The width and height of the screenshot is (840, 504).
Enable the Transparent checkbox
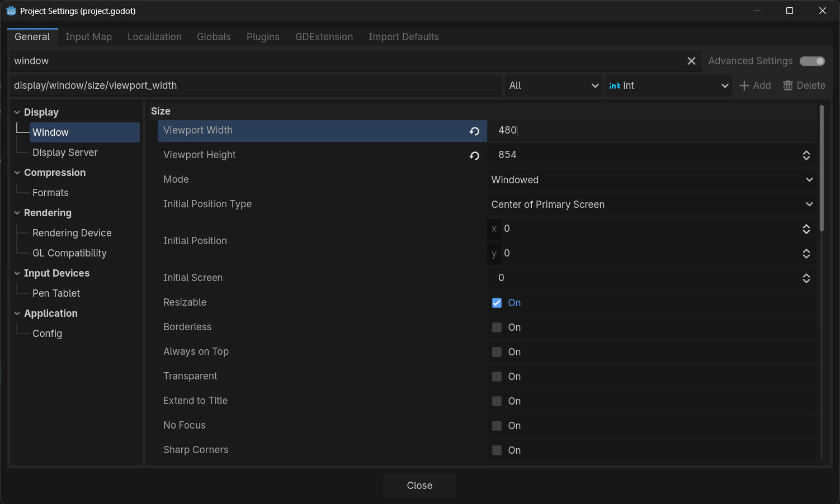[x=497, y=377]
